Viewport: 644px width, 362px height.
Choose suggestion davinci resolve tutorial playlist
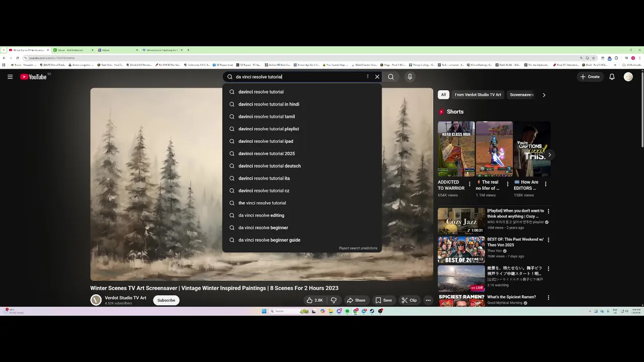302,129
